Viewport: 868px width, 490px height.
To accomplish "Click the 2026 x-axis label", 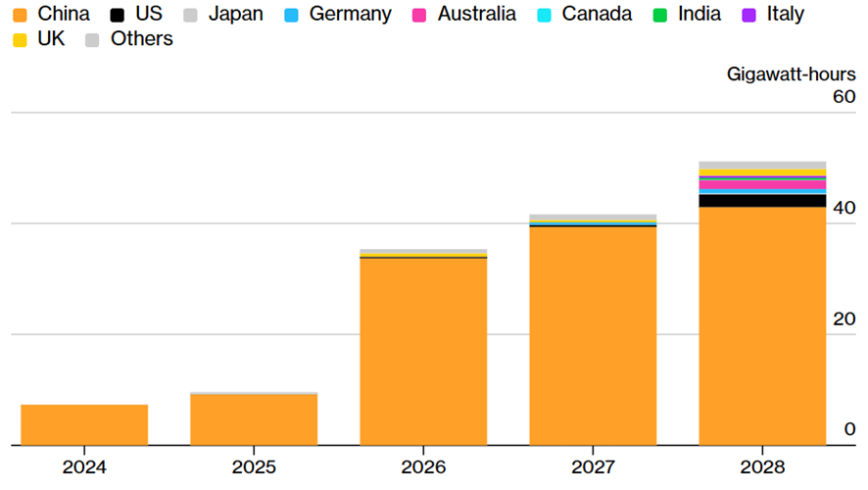I will coord(423,466).
